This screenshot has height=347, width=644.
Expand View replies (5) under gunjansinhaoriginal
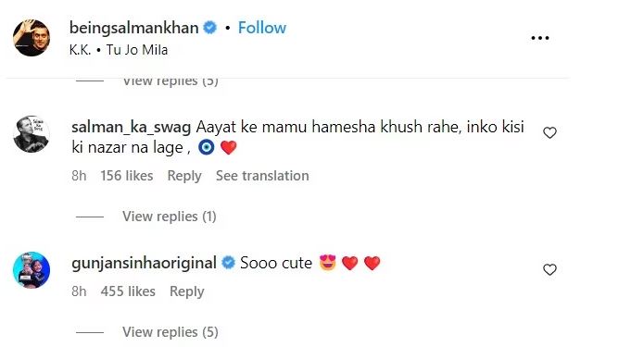coord(170,332)
